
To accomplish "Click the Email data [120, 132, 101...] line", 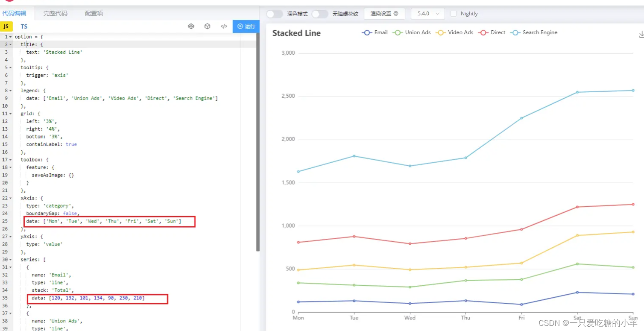I will tap(88, 298).
